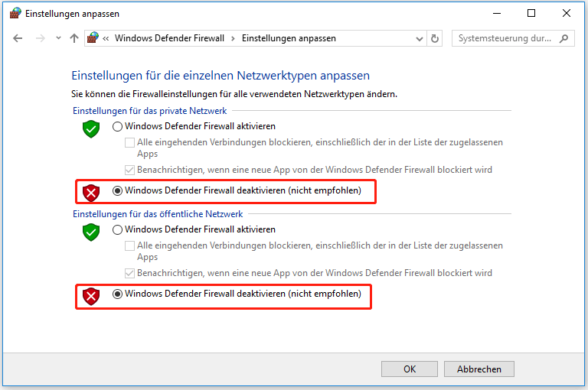
Task: Enable Windows Defender Firewall for private network
Action: point(117,126)
